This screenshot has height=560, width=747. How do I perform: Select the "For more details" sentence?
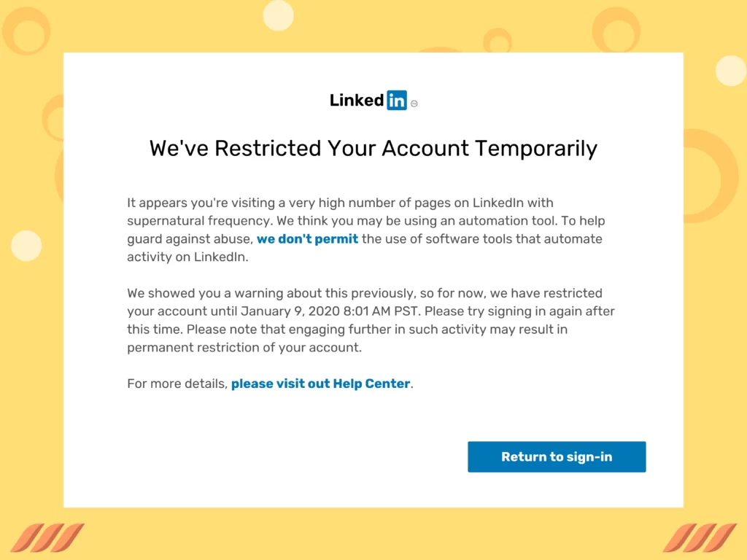[177, 383]
